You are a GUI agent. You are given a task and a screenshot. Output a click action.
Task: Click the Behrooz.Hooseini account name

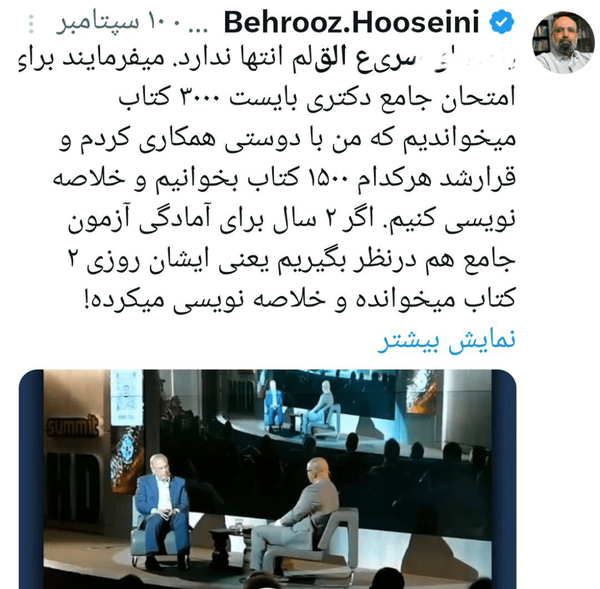(x=351, y=23)
